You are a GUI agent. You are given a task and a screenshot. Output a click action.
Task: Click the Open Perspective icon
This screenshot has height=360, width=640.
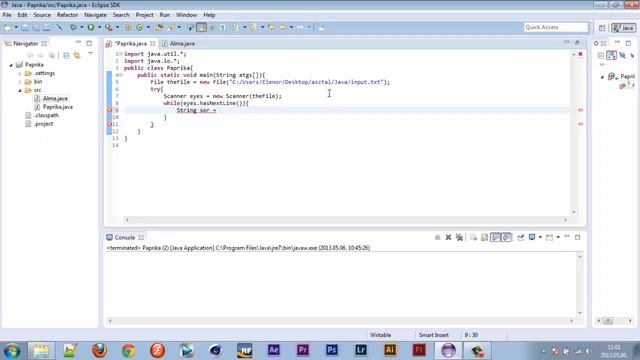pos(602,28)
